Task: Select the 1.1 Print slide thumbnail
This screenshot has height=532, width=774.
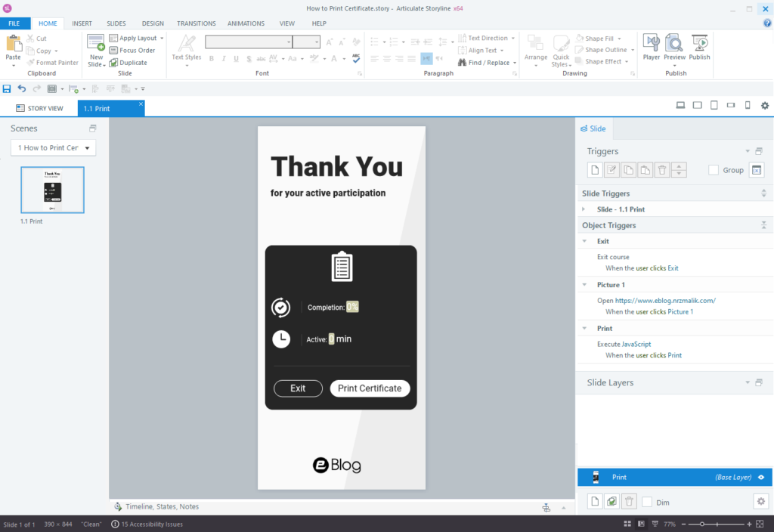Action: point(52,190)
